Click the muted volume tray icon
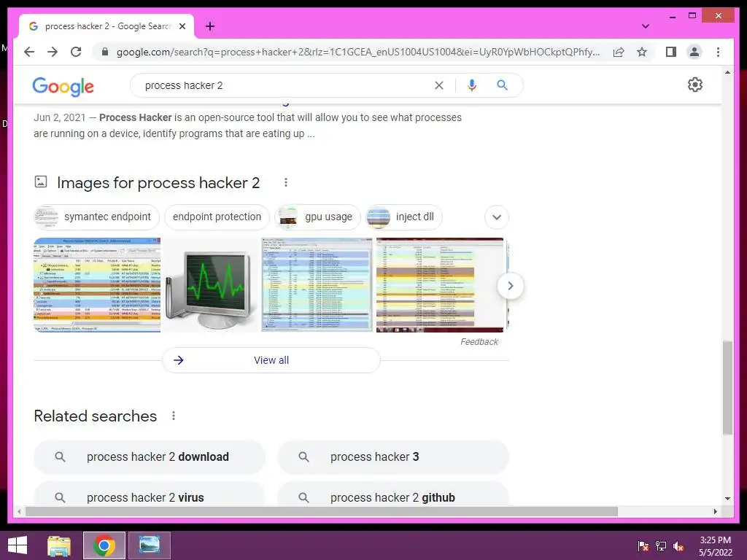The image size is (747, 560). pos(678,545)
